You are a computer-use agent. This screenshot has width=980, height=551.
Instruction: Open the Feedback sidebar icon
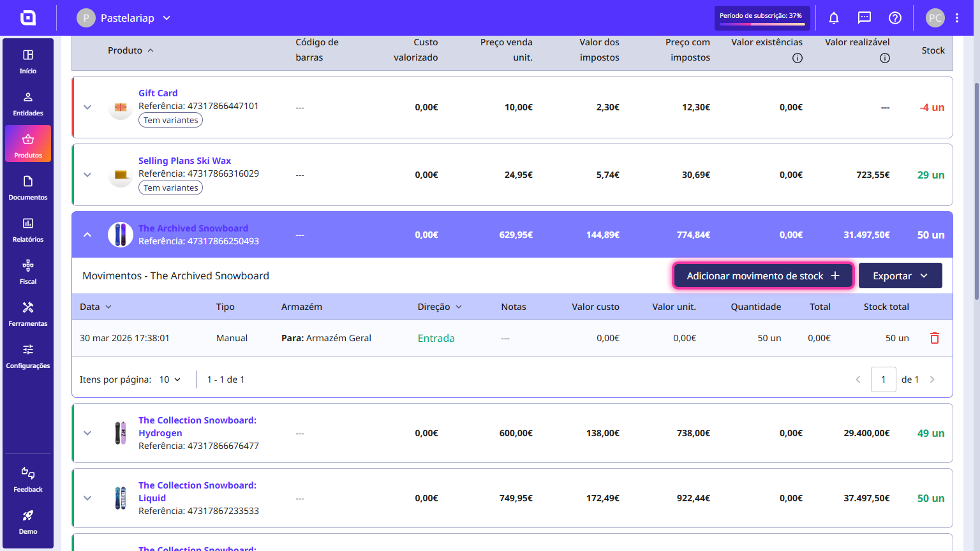point(28,480)
